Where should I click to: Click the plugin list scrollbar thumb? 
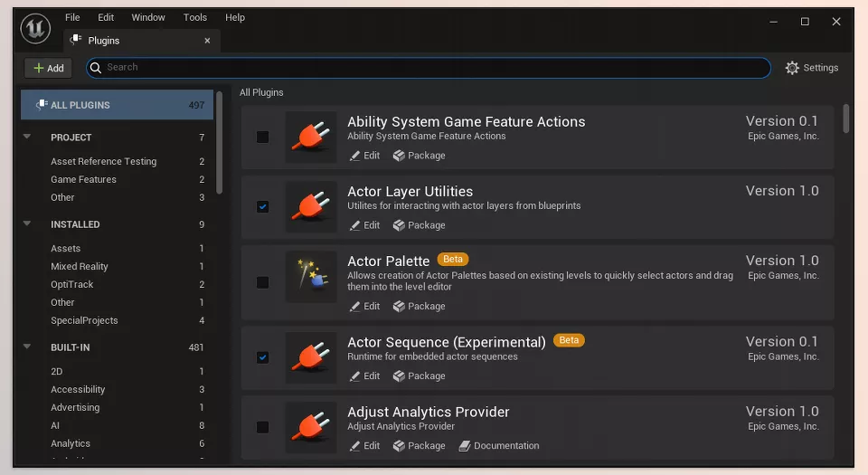(x=846, y=119)
